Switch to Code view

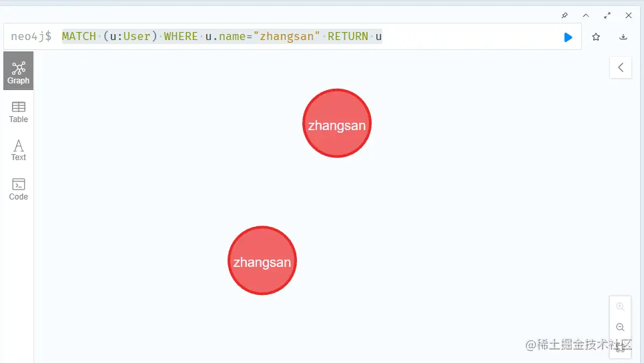point(19,190)
